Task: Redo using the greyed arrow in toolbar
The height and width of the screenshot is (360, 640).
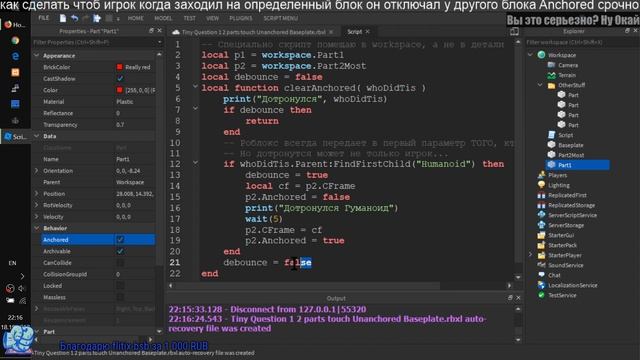Action: point(85,18)
